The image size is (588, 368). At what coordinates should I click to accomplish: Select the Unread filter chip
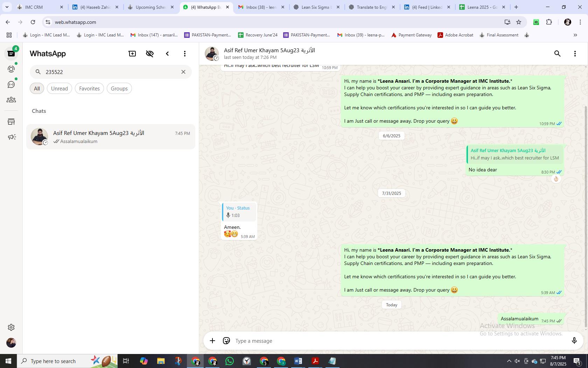[x=59, y=88]
